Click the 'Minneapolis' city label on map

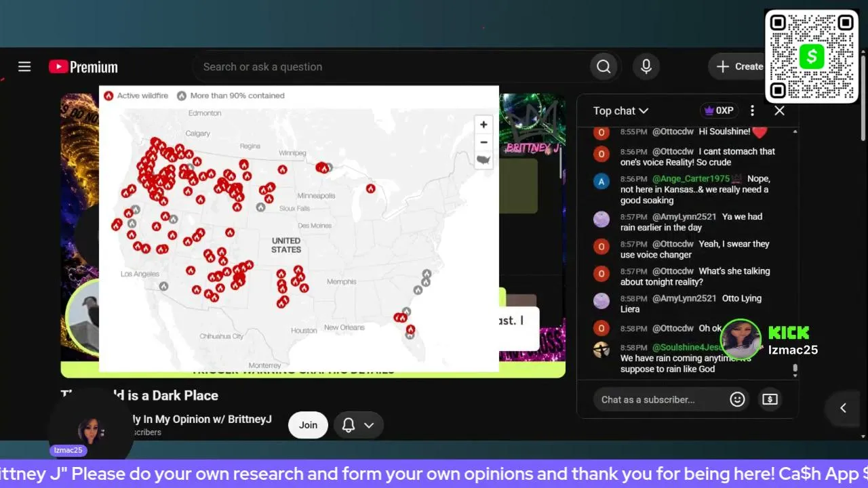pos(317,196)
